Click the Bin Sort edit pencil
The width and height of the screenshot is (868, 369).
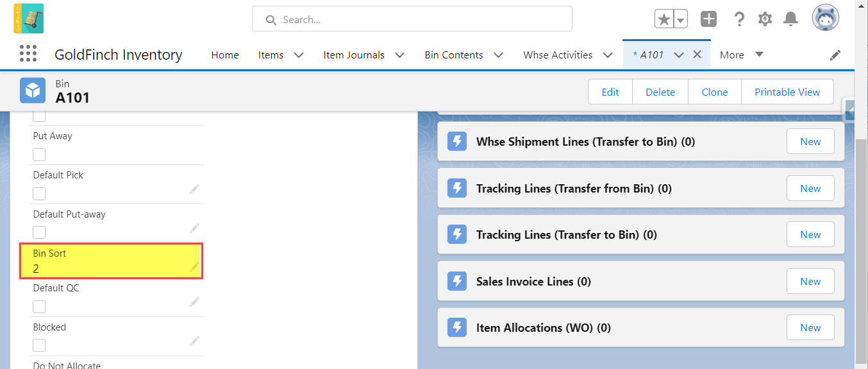194,266
